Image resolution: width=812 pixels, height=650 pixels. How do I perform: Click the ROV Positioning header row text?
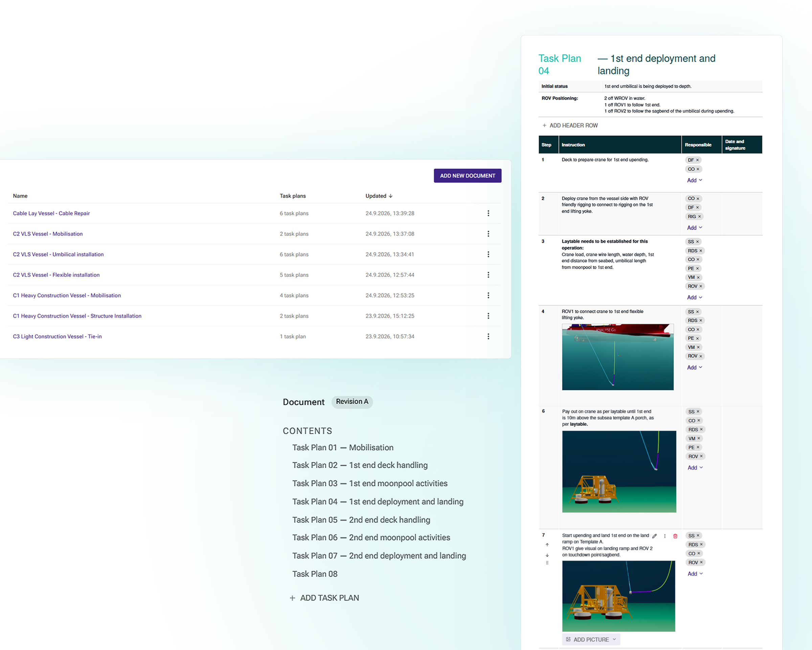click(x=560, y=99)
